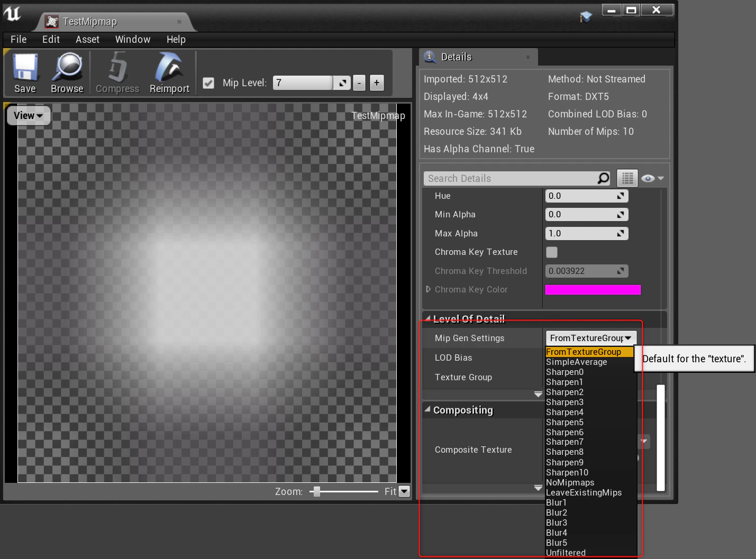The height and width of the screenshot is (559, 756).
Task: Show advanced Level Of Detail options
Action: coord(538,394)
